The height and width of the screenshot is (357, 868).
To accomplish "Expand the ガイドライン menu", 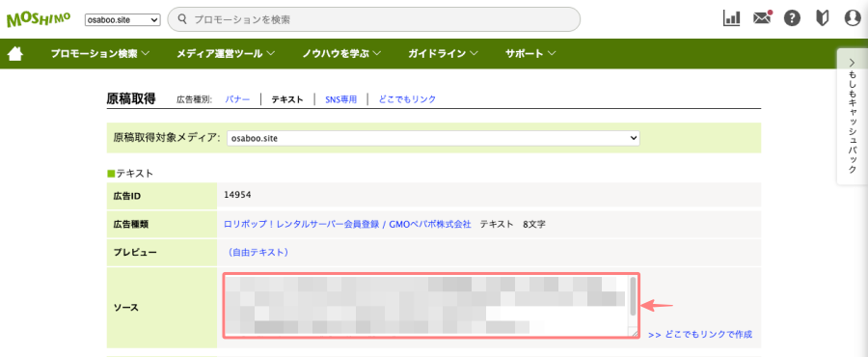I will [x=443, y=54].
